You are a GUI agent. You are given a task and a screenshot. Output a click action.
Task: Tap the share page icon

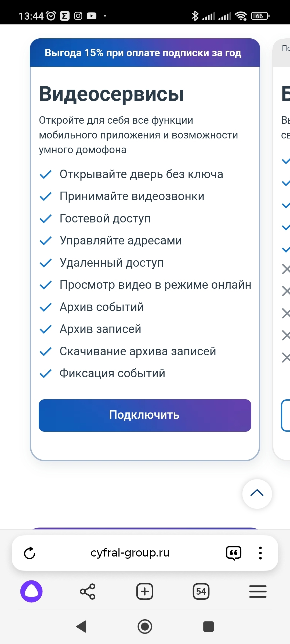88,591
